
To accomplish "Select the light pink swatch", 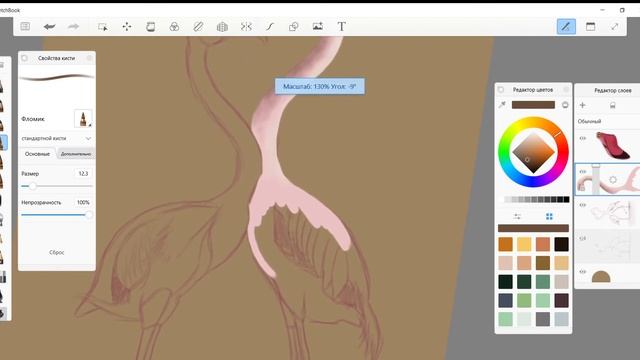I will (506, 263).
